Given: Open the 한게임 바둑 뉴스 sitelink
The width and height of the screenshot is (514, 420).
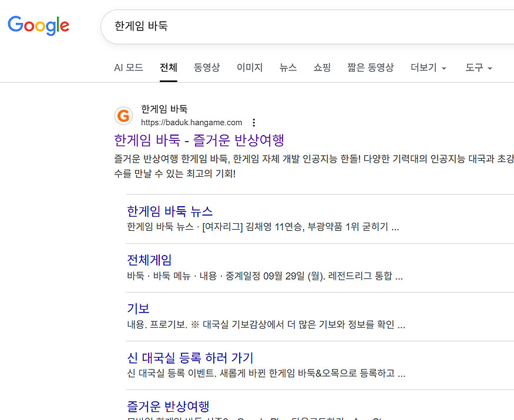Looking at the screenshot, I should point(170,211).
